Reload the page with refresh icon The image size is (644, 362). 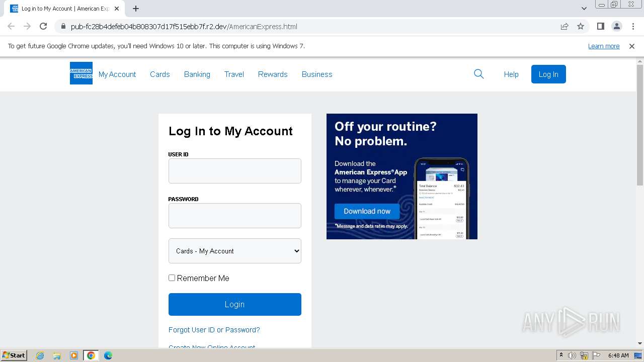pyautogui.click(x=43, y=26)
